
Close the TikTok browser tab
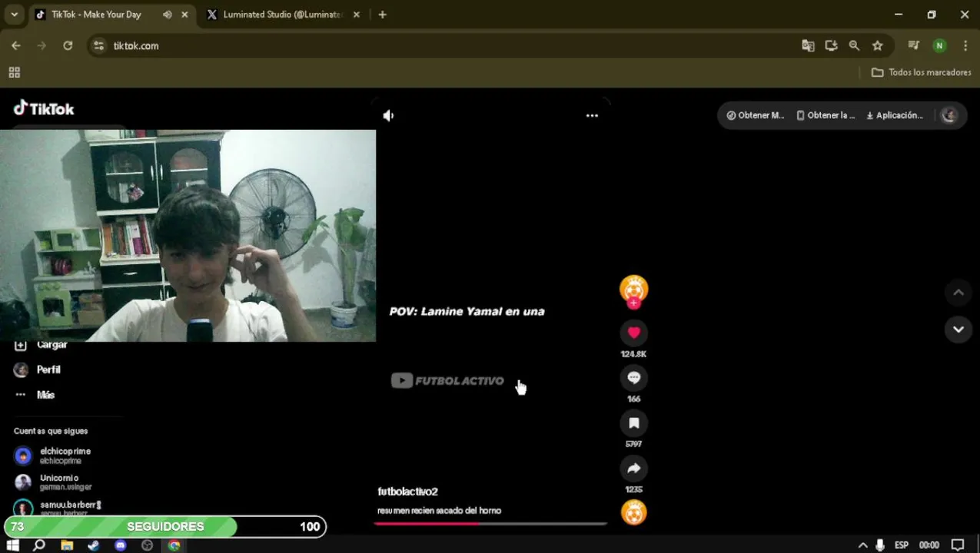pyautogui.click(x=184, y=15)
